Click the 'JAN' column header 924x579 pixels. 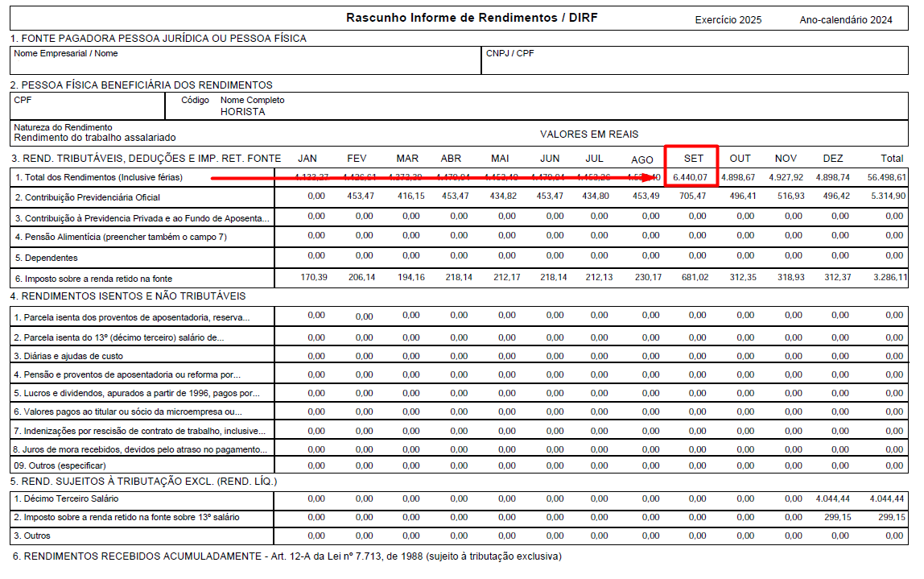coord(307,159)
